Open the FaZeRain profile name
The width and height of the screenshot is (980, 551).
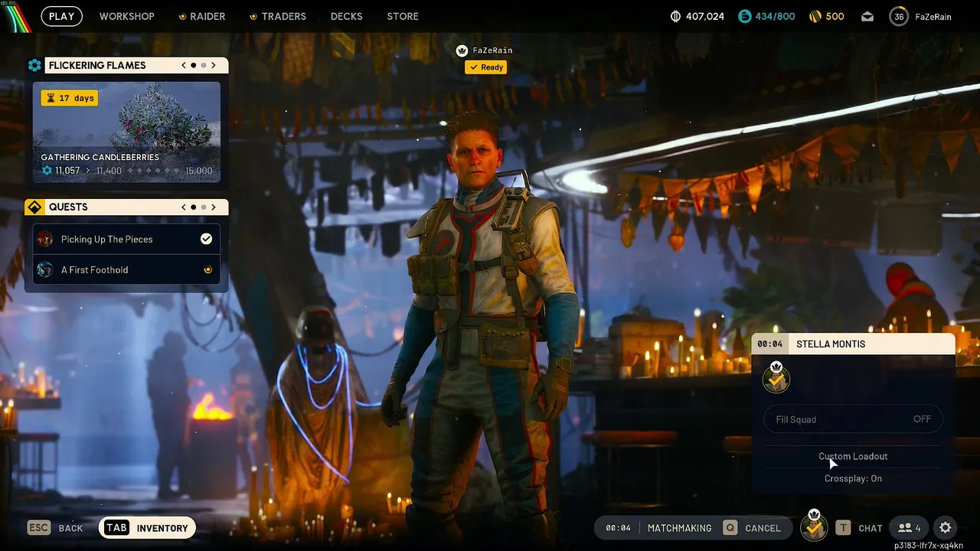coord(933,16)
